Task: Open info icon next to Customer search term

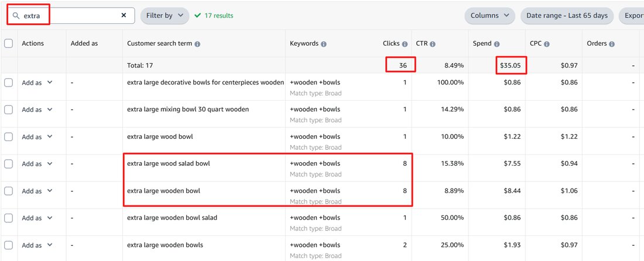Action: (x=197, y=44)
